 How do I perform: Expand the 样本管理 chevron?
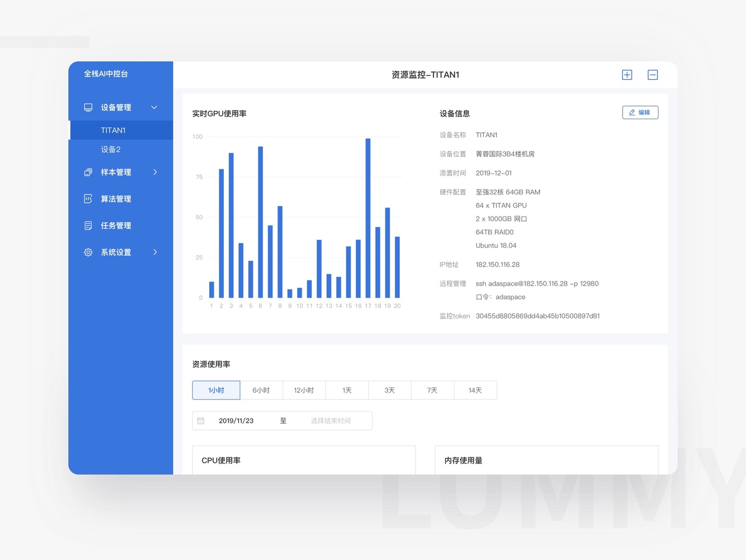pos(155,172)
